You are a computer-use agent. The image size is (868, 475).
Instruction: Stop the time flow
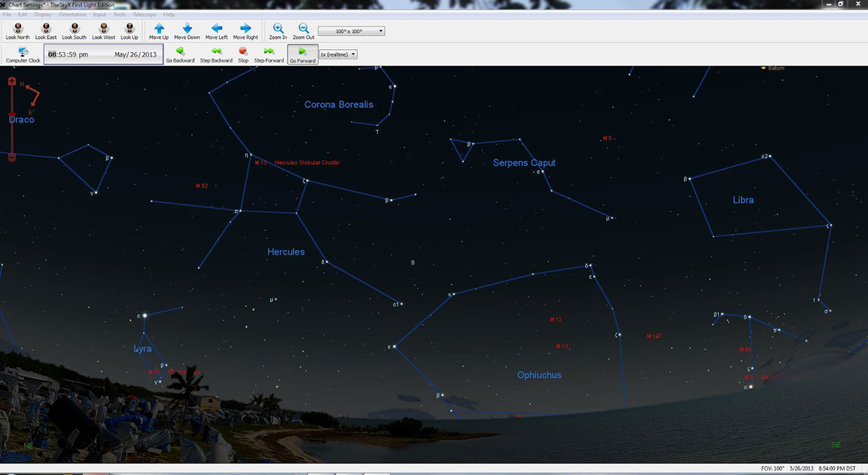[x=243, y=54]
